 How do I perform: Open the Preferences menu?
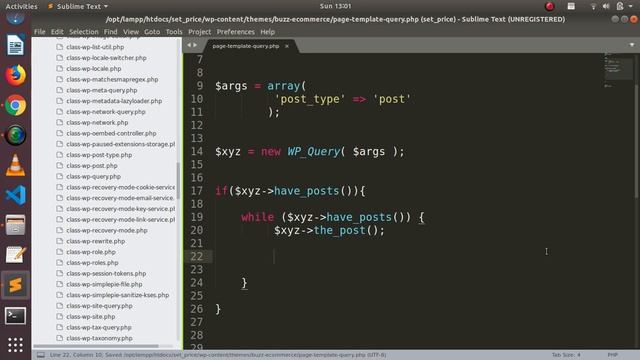236,32
